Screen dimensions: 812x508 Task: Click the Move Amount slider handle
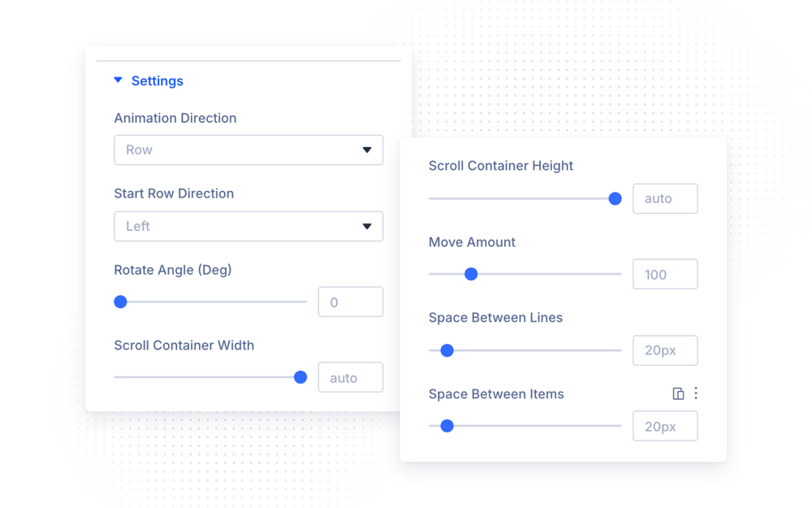[471, 274]
